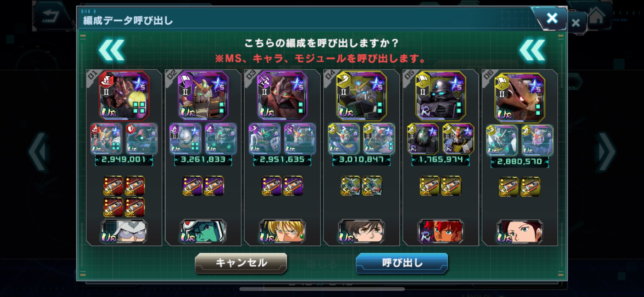Go to previous formation with left double-chevron
This screenshot has height=297, width=644.
coord(112,50)
